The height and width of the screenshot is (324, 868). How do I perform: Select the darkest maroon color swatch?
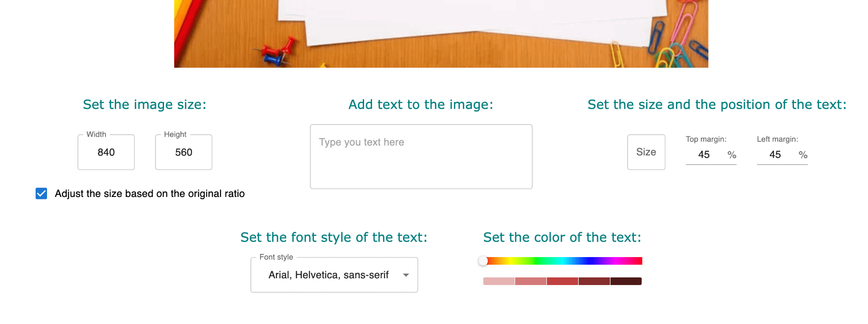tap(626, 281)
